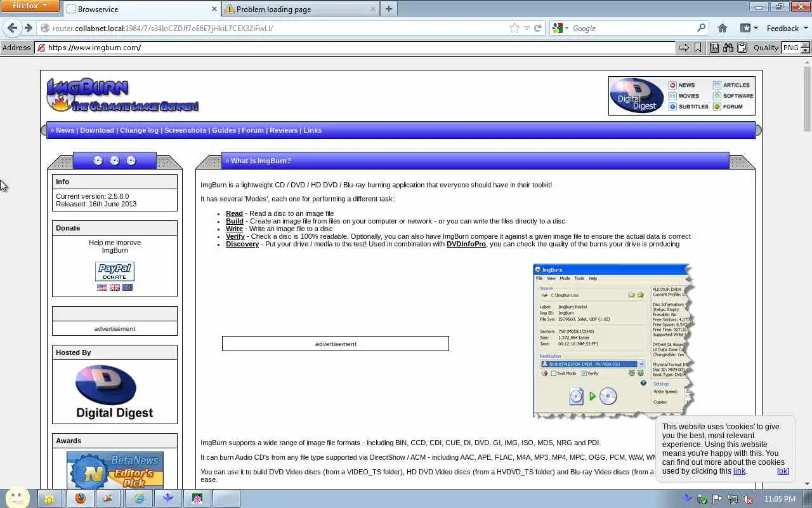
Task: Open the yellow folder taskbar icon
Action: click(49, 498)
